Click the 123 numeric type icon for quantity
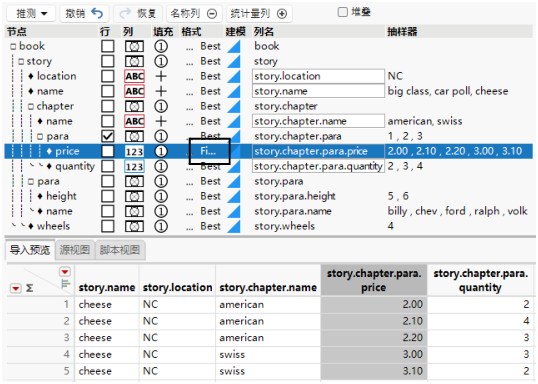 [x=134, y=166]
